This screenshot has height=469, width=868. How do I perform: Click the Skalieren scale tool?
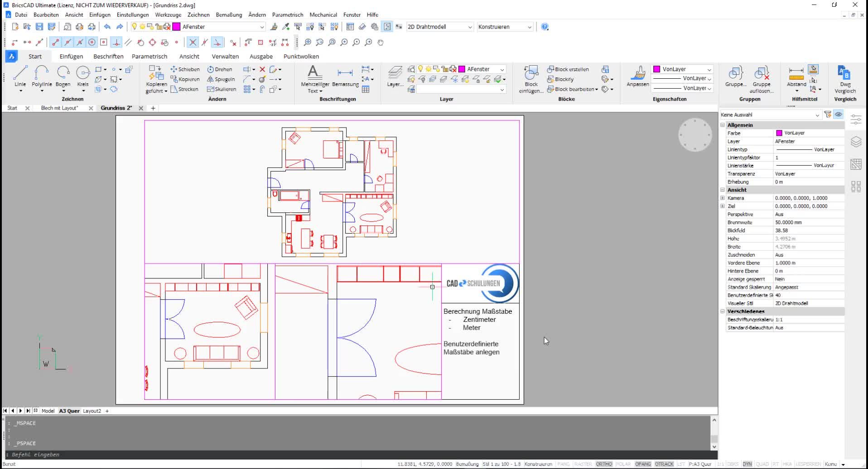(x=222, y=89)
